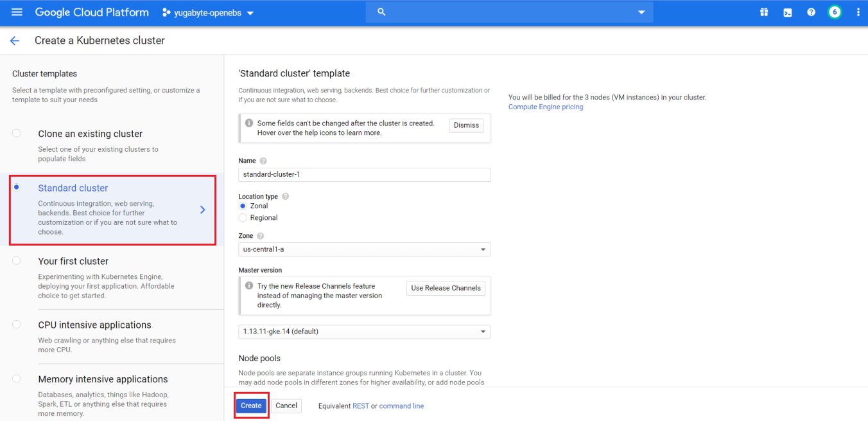
Task: Select the Regional location type
Action: [x=243, y=218]
